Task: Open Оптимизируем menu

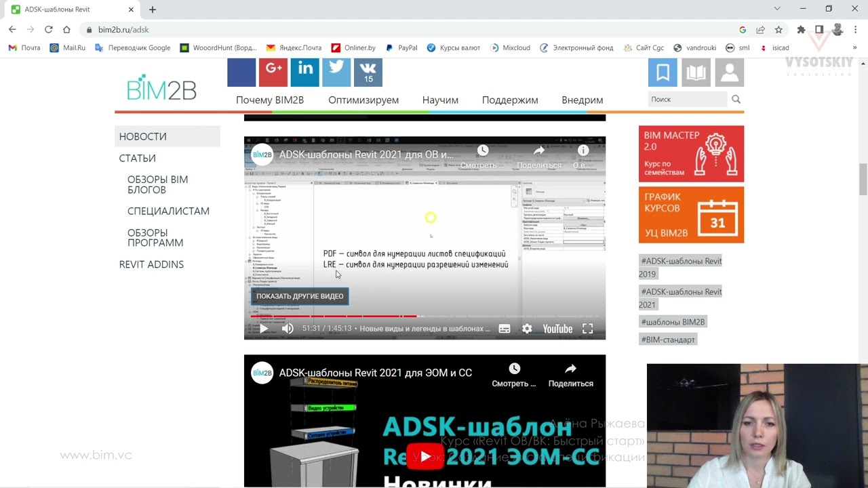Action: 363,100
